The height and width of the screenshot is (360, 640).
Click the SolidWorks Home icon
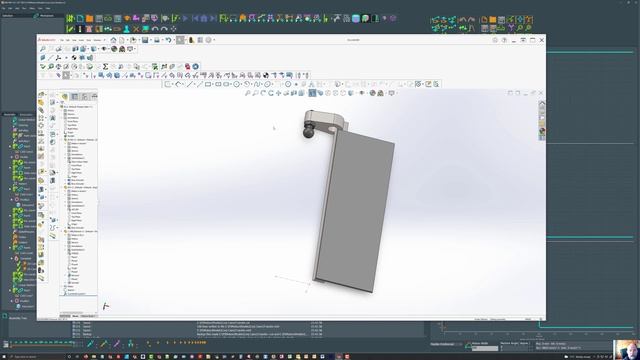(x=113, y=40)
